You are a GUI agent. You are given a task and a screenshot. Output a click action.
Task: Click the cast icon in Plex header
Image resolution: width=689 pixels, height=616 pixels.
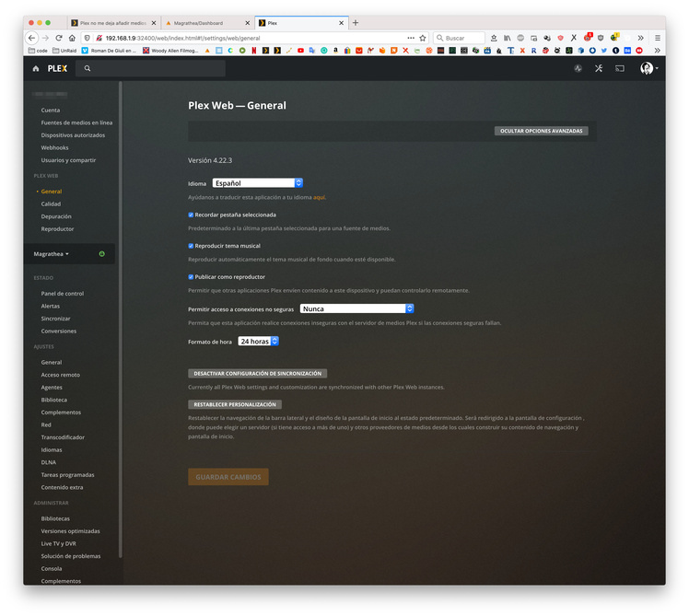click(620, 68)
